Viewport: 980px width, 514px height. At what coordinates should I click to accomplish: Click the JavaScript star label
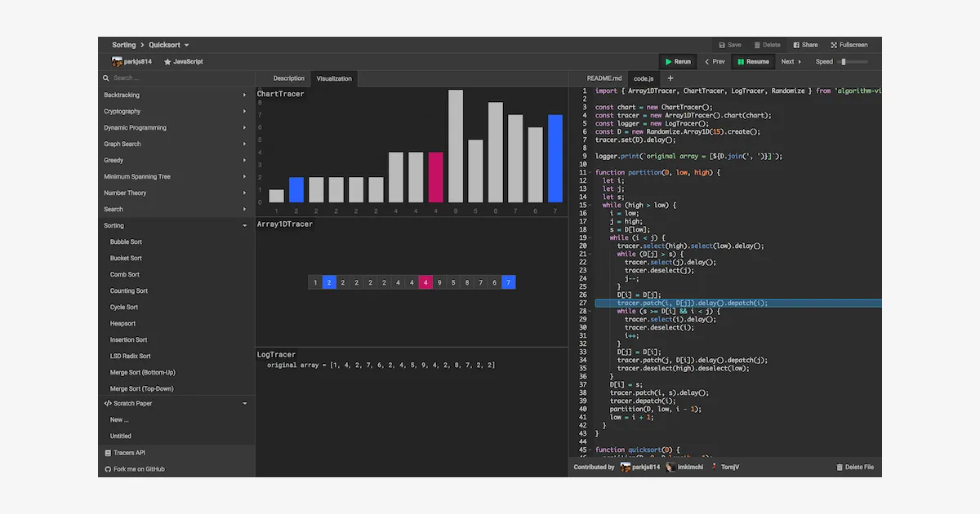tap(184, 61)
